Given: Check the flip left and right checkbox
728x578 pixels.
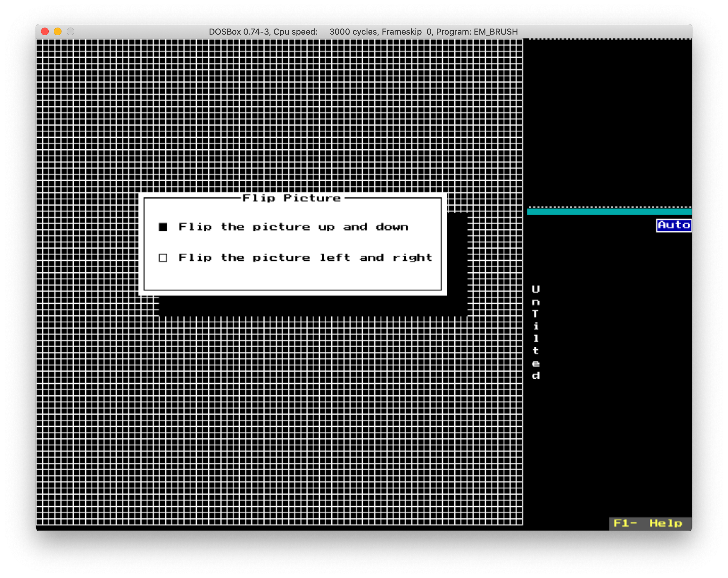Looking at the screenshot, I should [163, 258].
